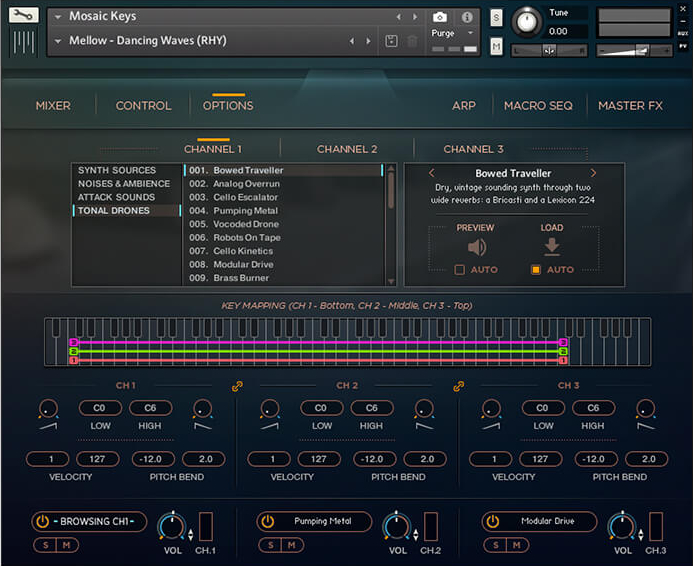Disable the Load AUTO checkbox
Viewport: 693px width, 566px height.
[x=536, y=270]
